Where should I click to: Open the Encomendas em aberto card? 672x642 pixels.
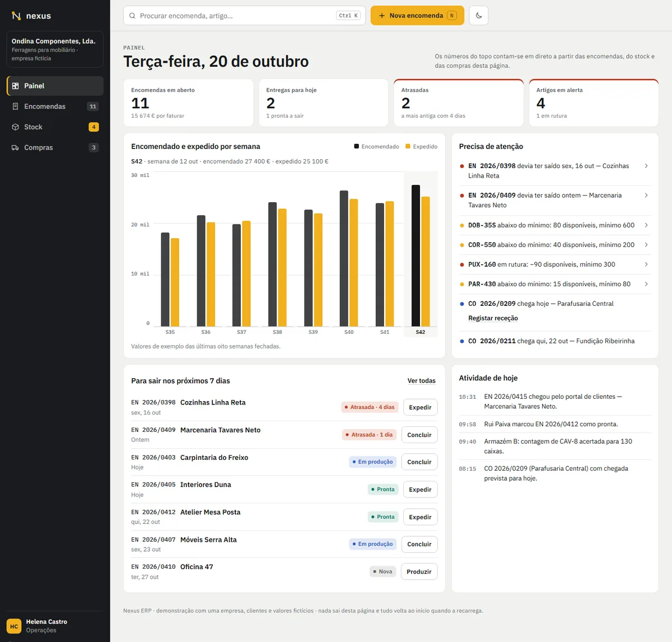pyautogui.click(x=188, y=103)
